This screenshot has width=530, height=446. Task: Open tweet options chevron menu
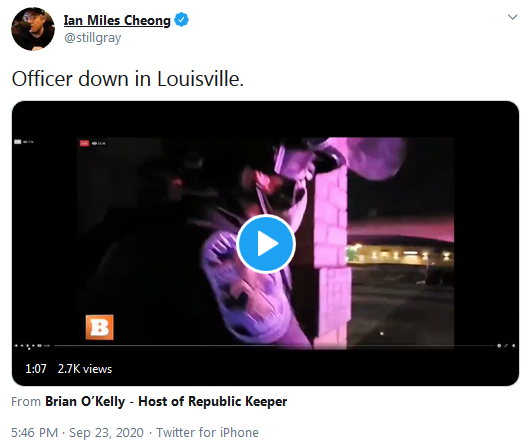click(x=512, y=17)
